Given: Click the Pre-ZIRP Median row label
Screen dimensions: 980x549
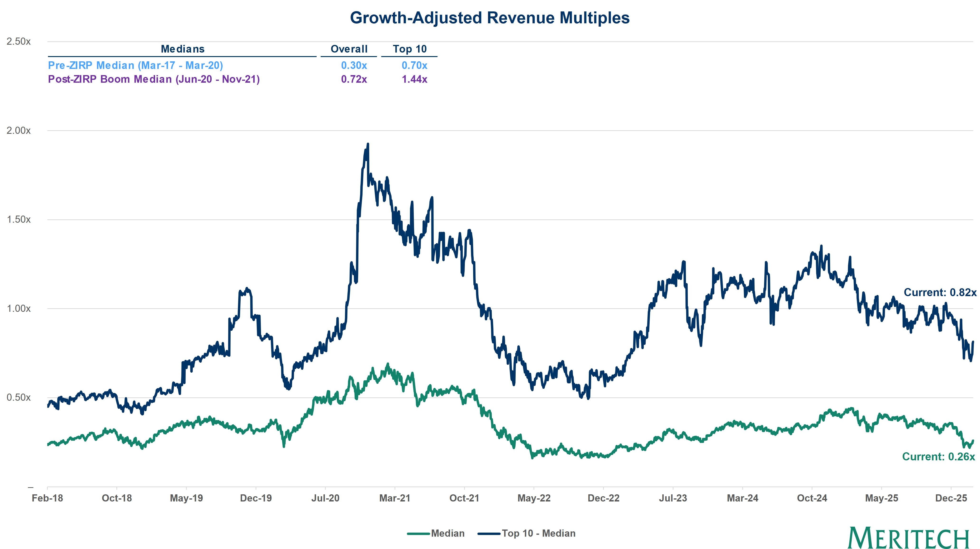Looking at the screenshot, I should click(135, 66).
